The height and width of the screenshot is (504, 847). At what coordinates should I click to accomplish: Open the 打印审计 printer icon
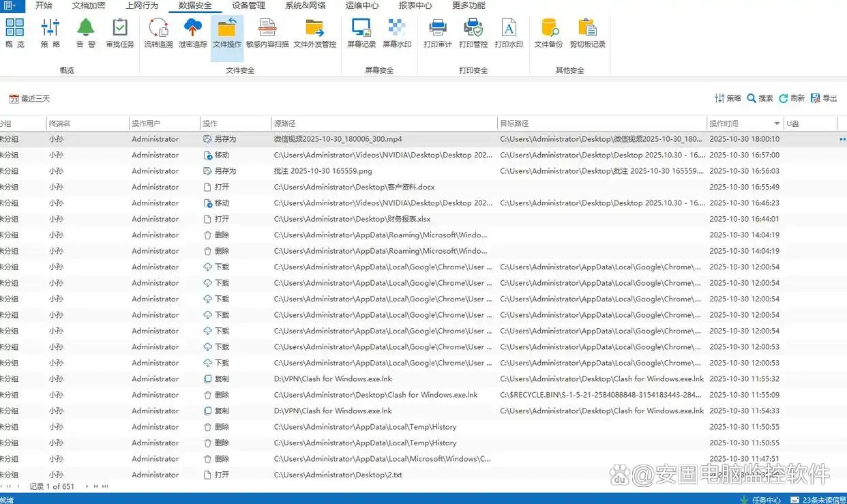437,33
